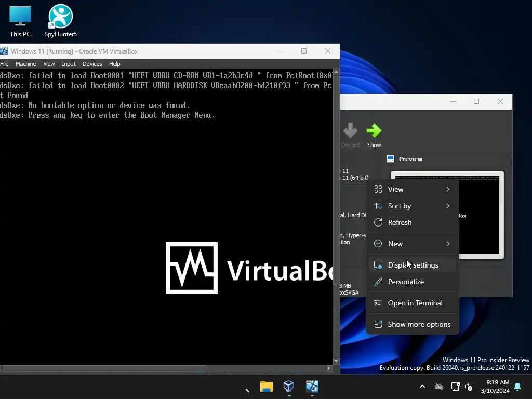Click the Personalize brush icon
Screen dimensions: 532x399
(x=378, y=282)
